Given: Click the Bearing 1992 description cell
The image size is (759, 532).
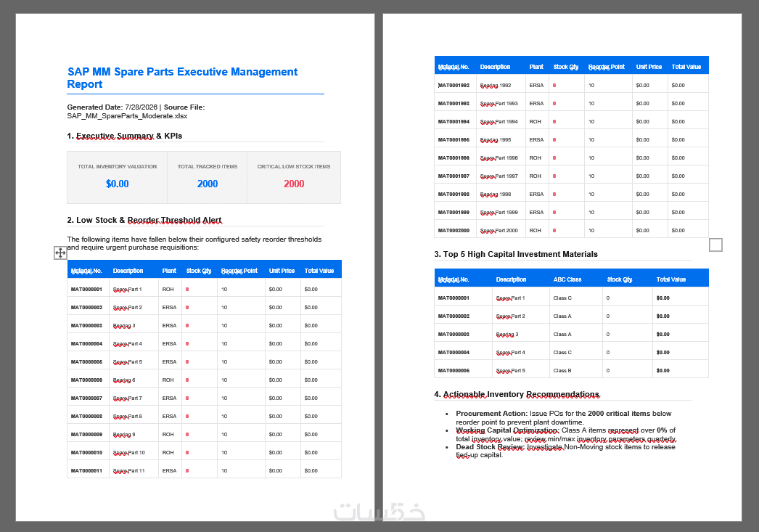Looking at the screenshot, I should [501, 85].
